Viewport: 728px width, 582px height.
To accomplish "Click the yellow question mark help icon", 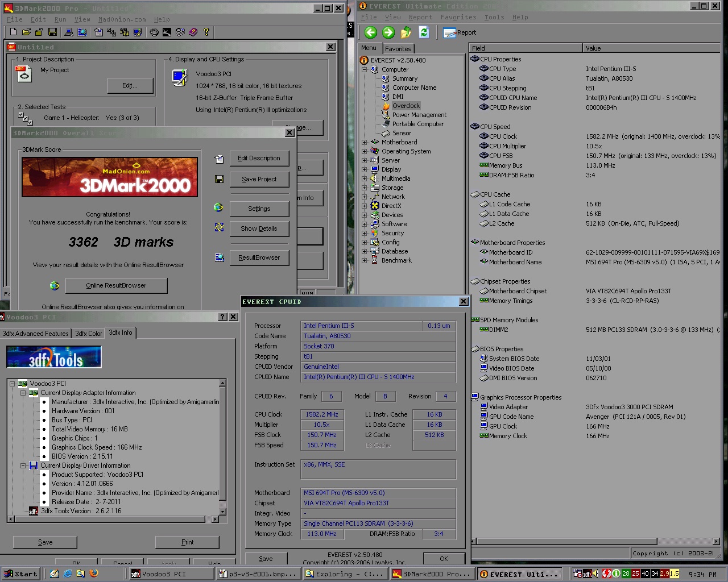I will [206, 32].
